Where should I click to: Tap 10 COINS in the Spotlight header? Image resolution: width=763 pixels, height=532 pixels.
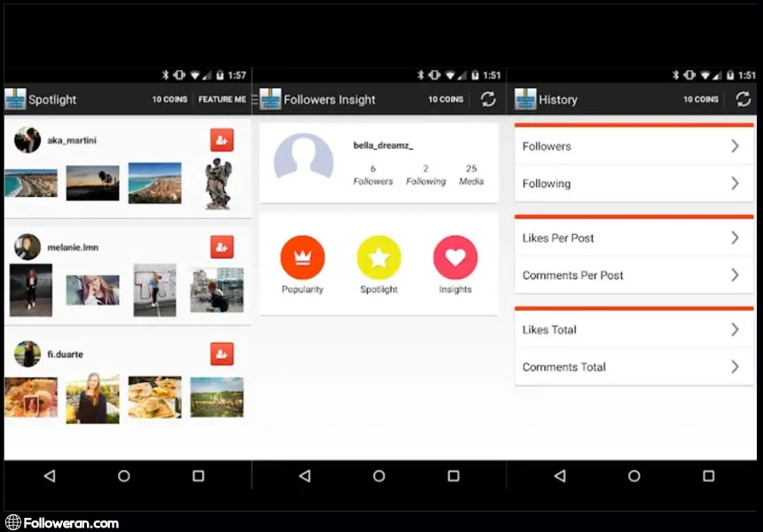[x=169, y=99]
